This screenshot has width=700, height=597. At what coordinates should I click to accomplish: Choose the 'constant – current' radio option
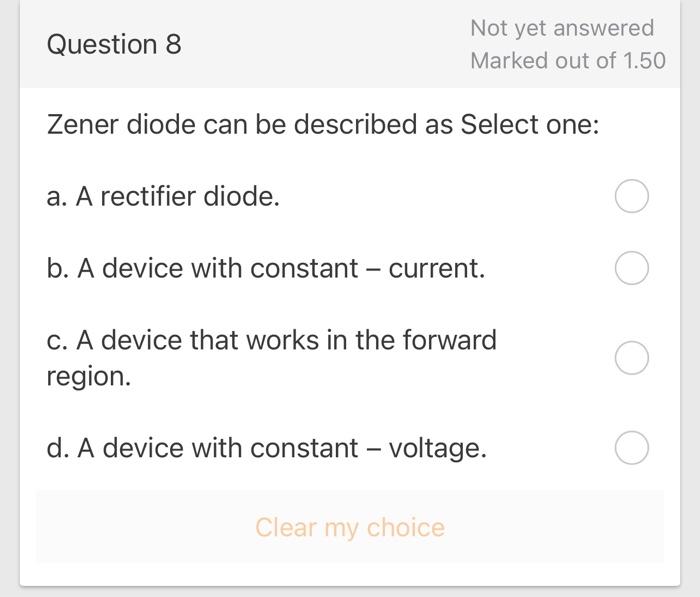631,268
